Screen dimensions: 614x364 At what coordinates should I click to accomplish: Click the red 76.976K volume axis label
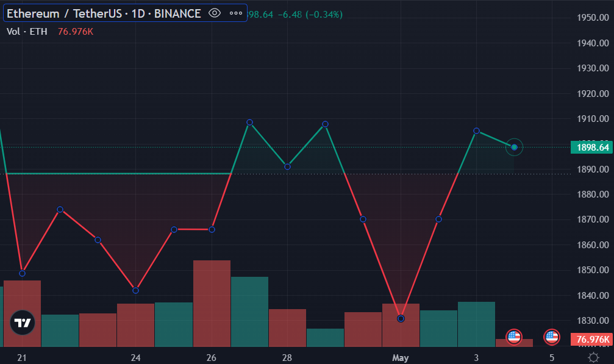[x=591, y=340]
